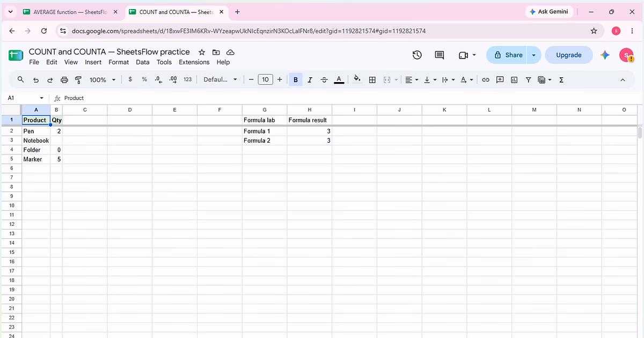Open version history clock icon

pyautogui.click(x=417, y=55)
